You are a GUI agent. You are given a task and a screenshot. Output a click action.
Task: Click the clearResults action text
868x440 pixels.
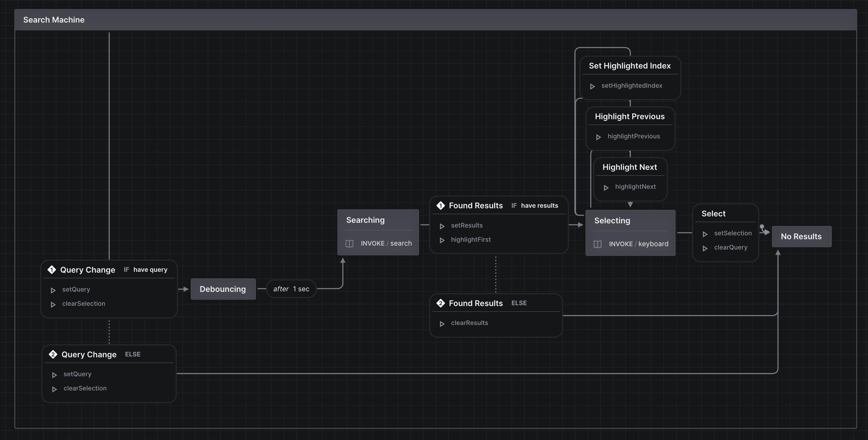(469, 323)
